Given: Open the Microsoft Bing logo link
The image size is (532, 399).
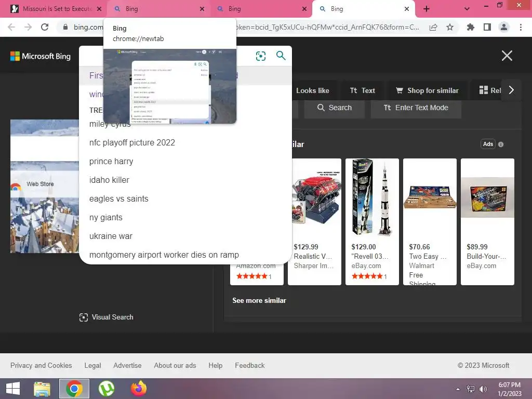Looking at the screenshot, I should pos(41,56).
